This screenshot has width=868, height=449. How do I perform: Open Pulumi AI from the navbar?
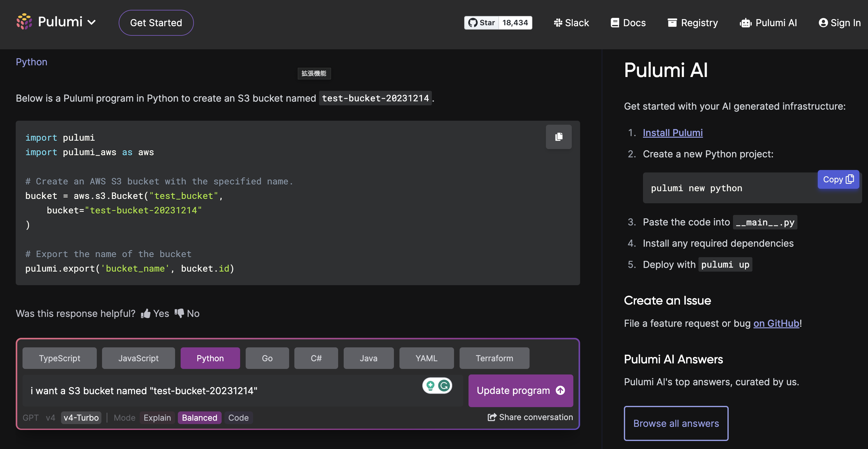[768, 22]
